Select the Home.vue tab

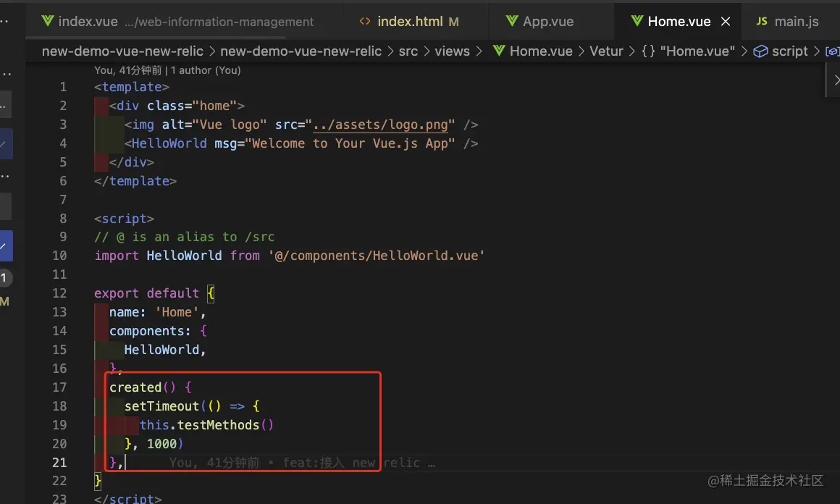coord(679,22)
